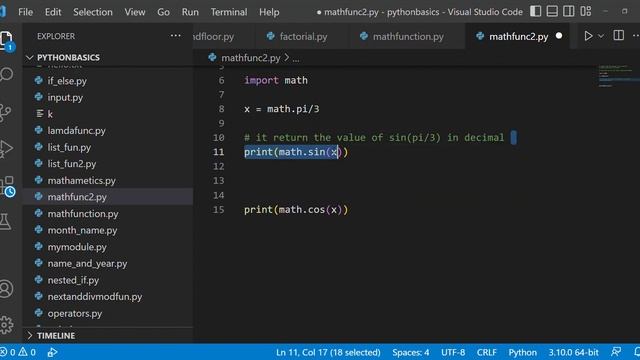The image size is (640, 360).
Task: Open Explorer views and more actions
Action: pyautogui.click(x=176, y=36)
